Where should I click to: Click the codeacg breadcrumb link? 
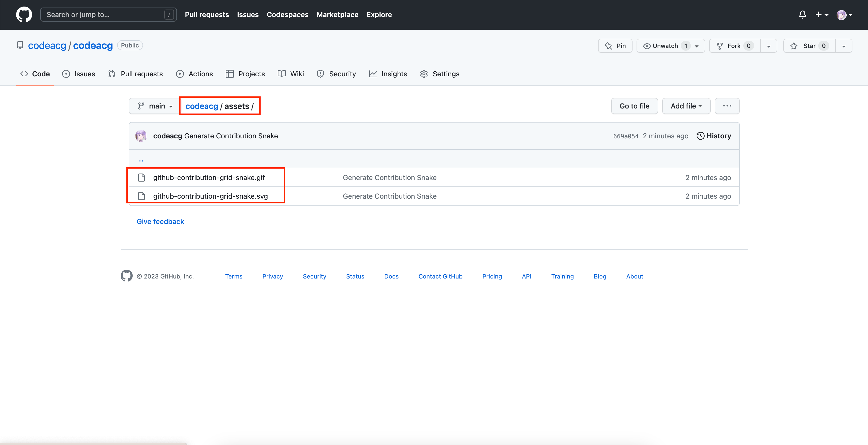tap(202, 106)
